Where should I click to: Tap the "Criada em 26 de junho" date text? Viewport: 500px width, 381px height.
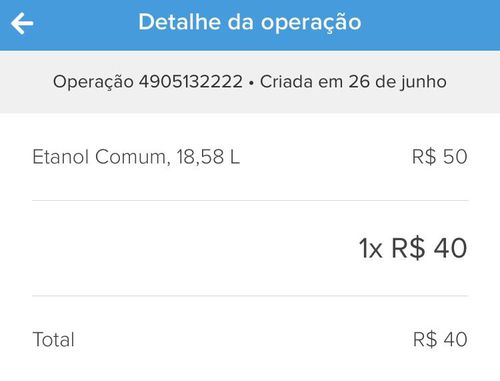[353, 82]
